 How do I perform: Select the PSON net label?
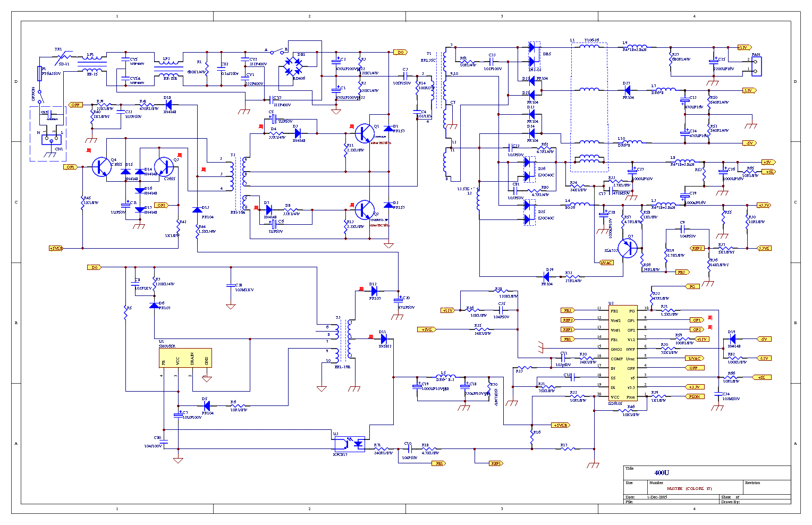[694, 396]
